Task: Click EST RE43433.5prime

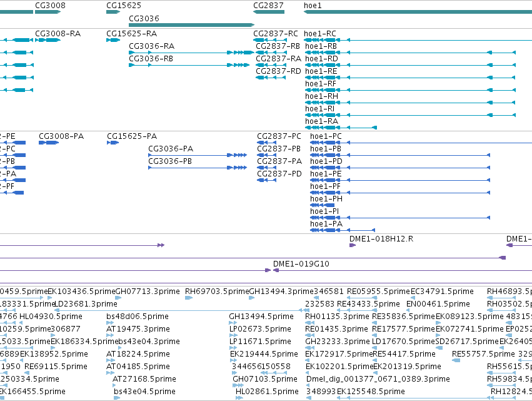Action: click(368, 304)
